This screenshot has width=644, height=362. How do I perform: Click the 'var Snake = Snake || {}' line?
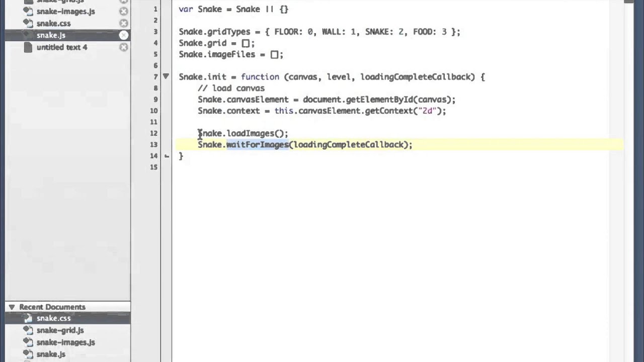[233, 9]
